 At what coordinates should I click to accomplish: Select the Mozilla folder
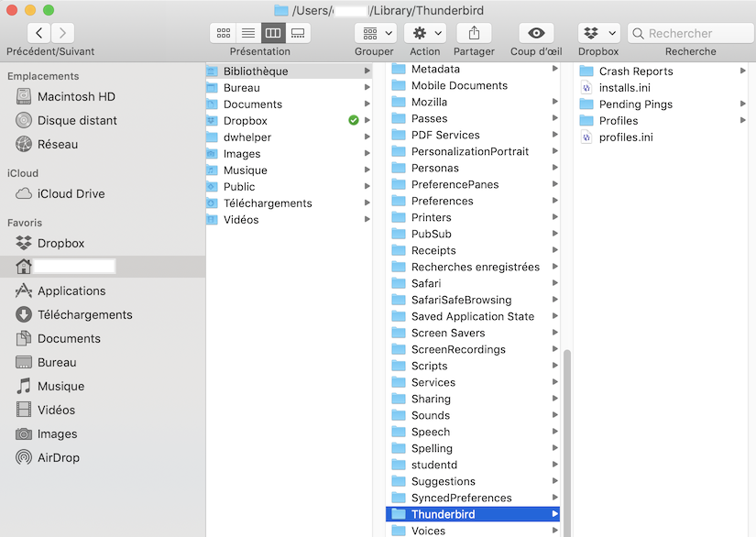(x=473, y=102)
